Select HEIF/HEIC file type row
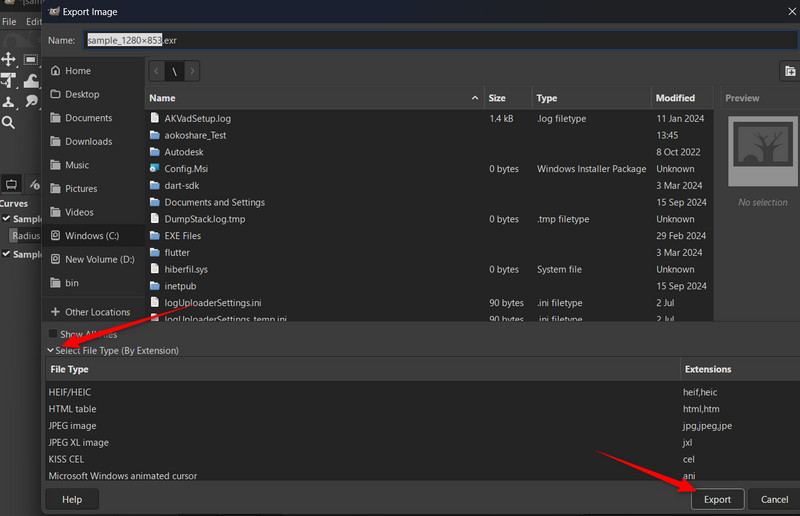The width and height of the screenshot is (800, 516). tap(422, 392)
